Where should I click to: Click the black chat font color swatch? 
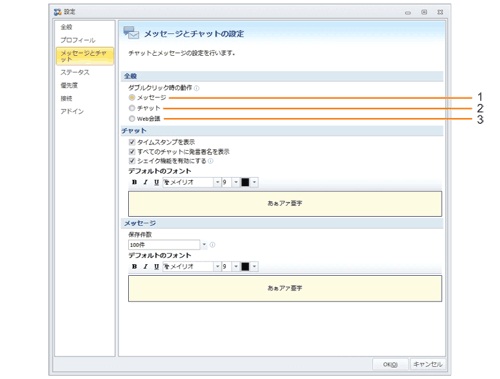click(x=245, y=182)
